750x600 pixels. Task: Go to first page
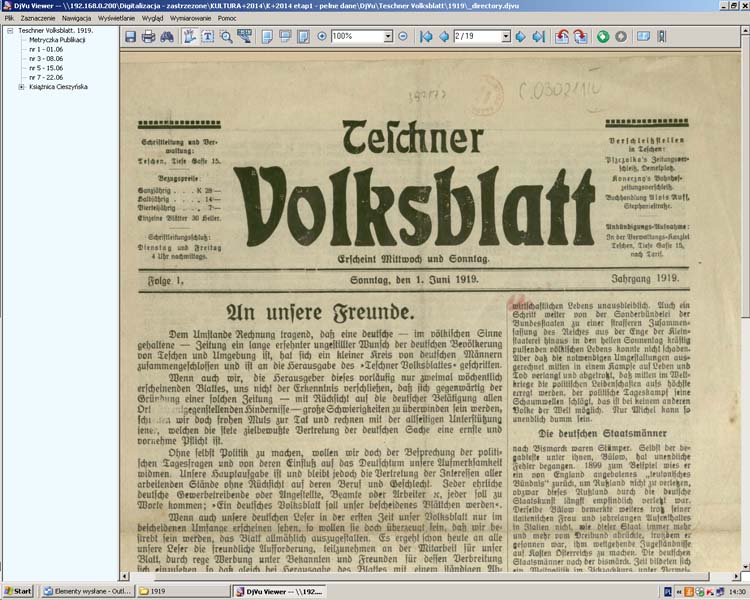click(426, 36)
